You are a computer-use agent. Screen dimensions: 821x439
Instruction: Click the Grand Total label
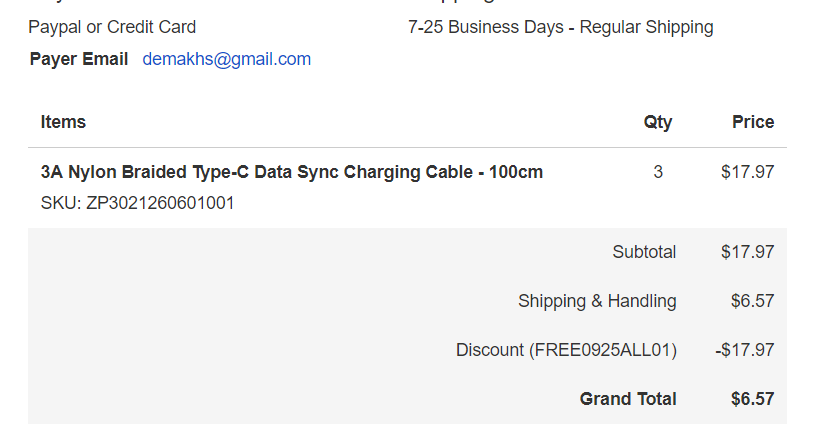click(628, 399)
